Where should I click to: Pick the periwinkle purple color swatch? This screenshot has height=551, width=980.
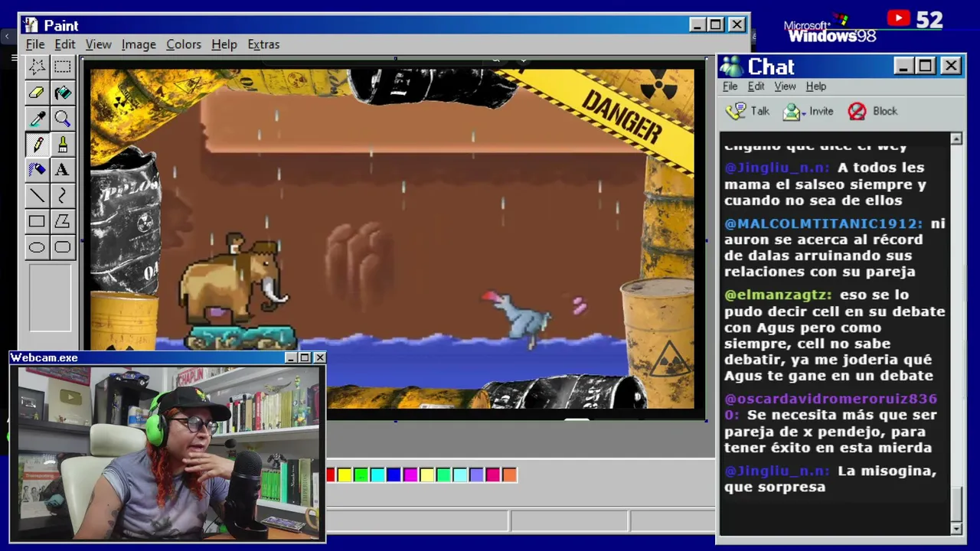(x=476, y=475)
